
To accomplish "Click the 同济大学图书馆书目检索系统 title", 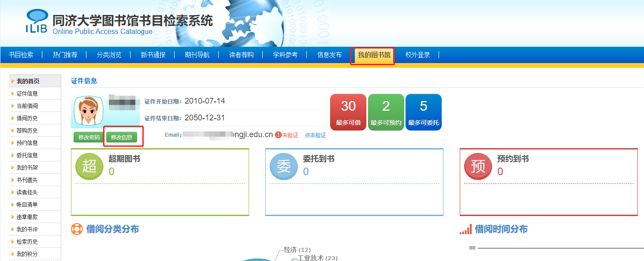I will [133, 20].
